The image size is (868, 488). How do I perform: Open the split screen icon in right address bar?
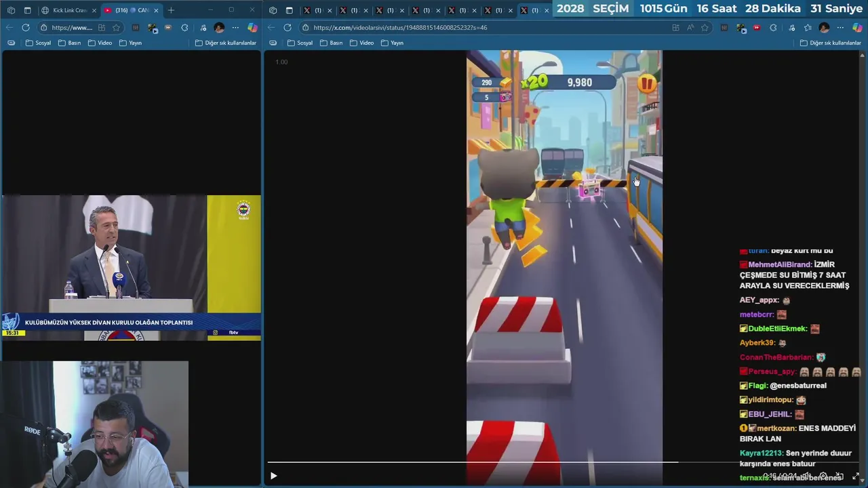click(675, 28)
